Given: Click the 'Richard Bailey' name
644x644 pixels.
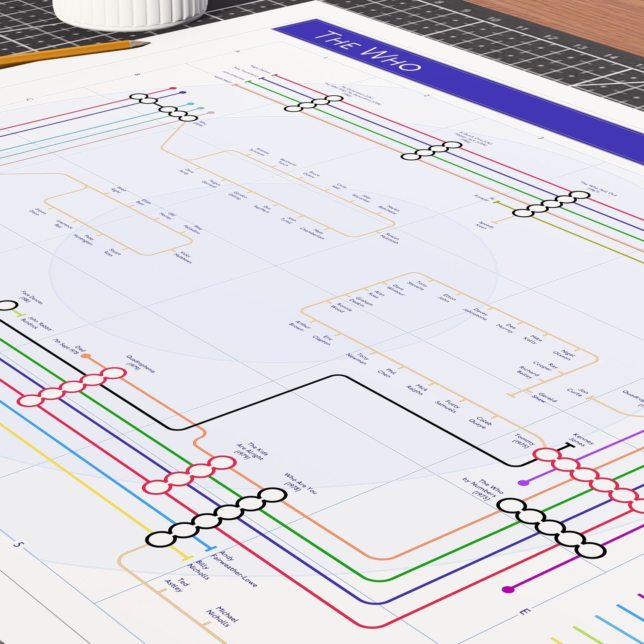Looking at the screenshot, I should click(529, 372).
